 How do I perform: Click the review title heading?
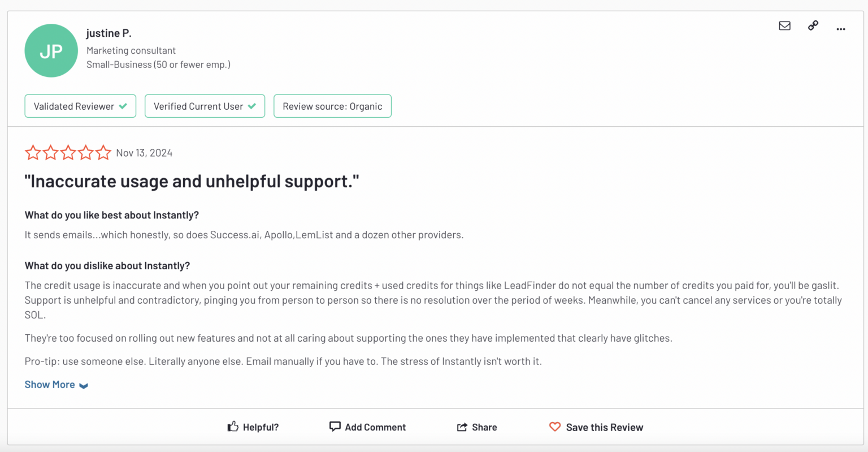[x=192, y=181]
